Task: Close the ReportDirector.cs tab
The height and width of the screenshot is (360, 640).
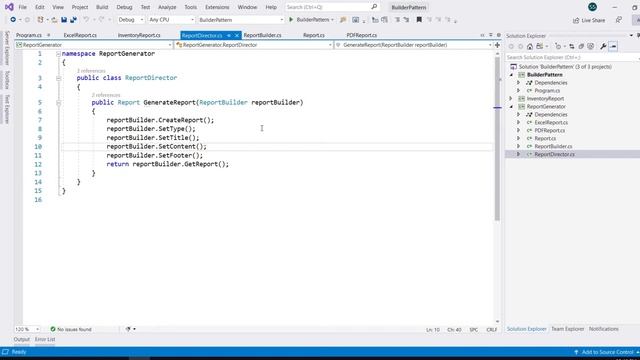Action: [x=237, y=36]
